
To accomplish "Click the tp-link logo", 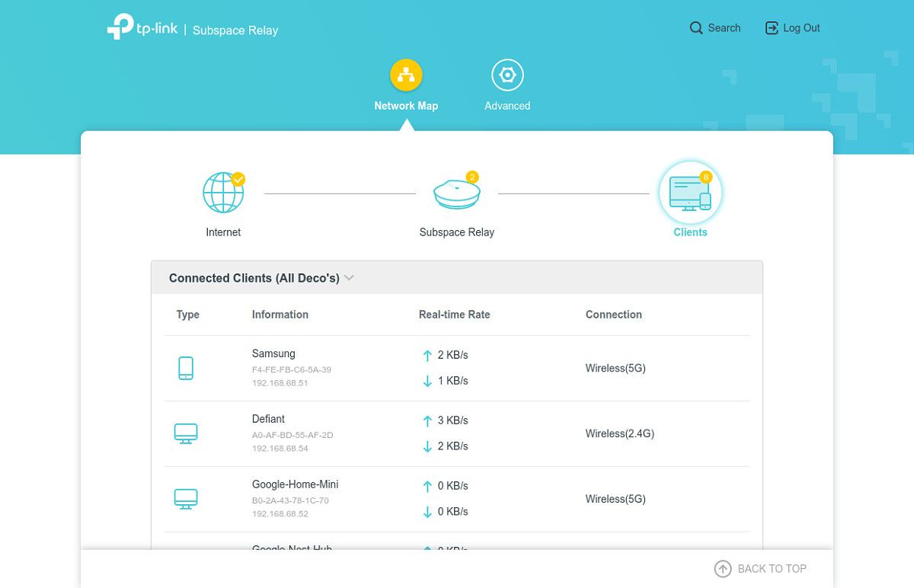I will pos(142,27).
